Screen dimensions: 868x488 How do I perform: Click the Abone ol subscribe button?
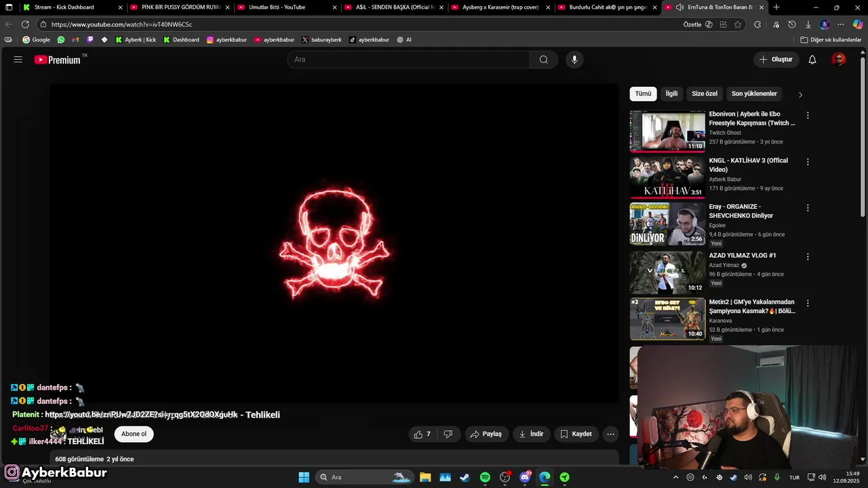click(x=134, y=434)
